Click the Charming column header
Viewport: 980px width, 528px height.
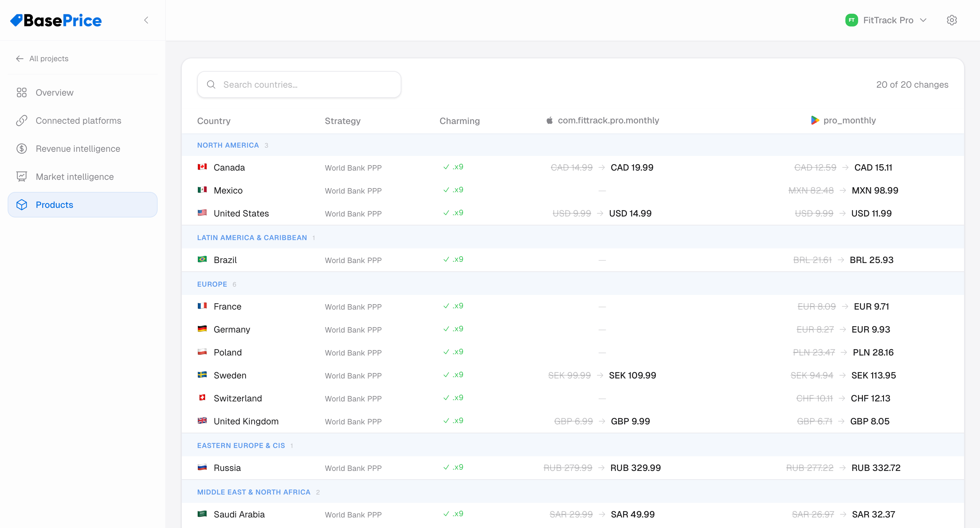coord(460,121)
